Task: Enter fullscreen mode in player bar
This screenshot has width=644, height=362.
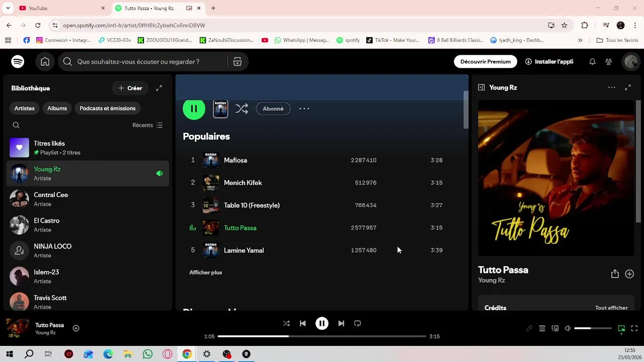Action: tap(634, 328)
